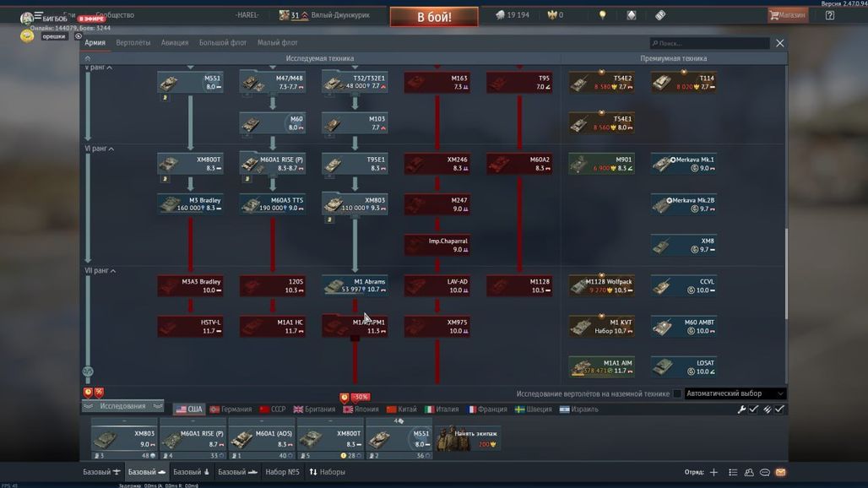This screenshot has height=488, width=868.
Task: Select the Германия nation tab
Action: pyautogui.click(x=231, y=409)
